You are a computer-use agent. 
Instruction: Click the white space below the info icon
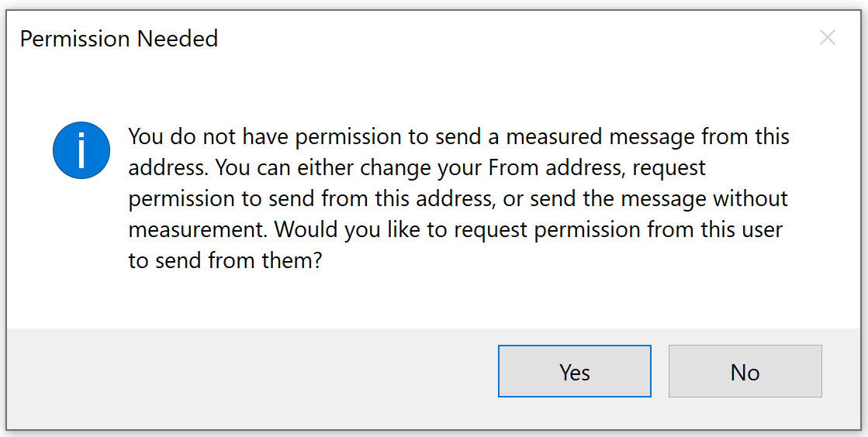coord(81,248)
